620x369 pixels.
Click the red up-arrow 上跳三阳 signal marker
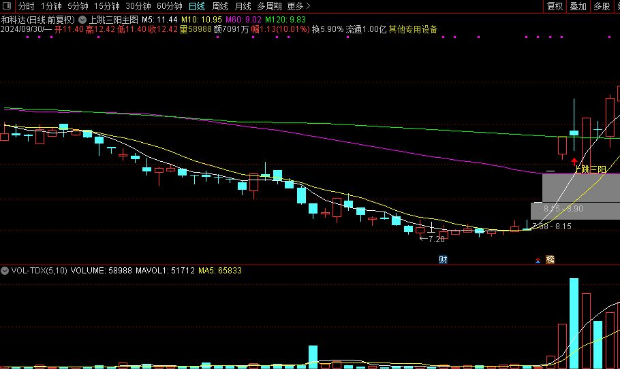574,161
